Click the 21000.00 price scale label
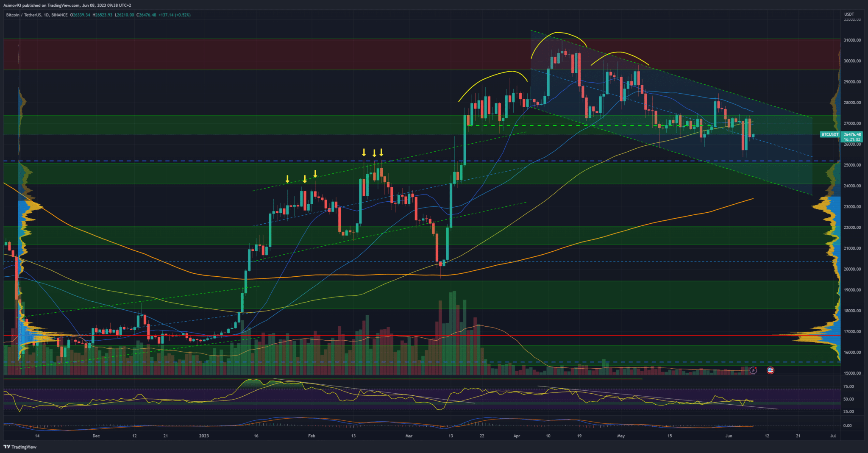868x453 pixels. pos(852,248)
